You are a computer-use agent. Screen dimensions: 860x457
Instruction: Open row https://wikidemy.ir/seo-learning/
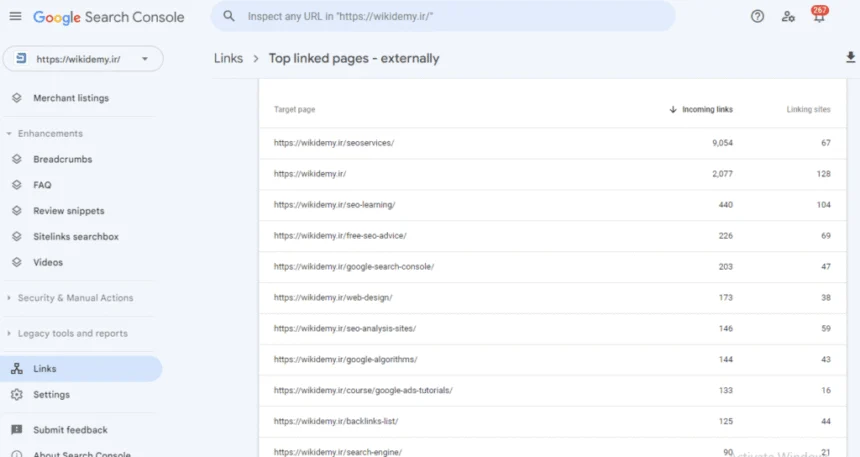pos(552,205)
